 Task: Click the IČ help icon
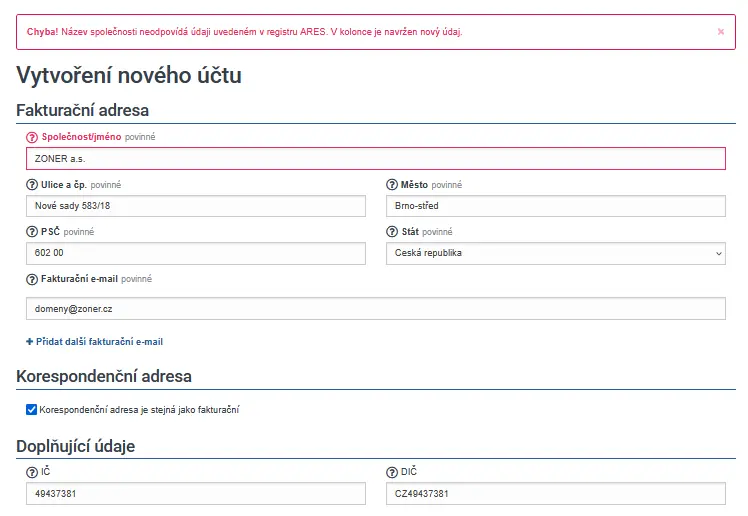pos(32,471)
